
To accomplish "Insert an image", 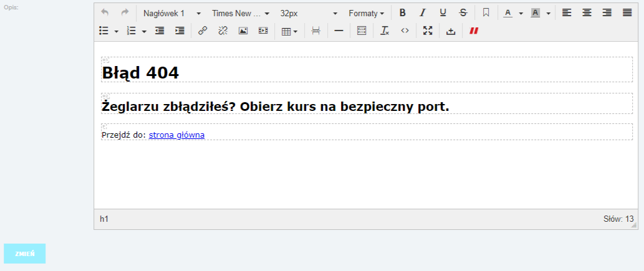I will [243, 31].
